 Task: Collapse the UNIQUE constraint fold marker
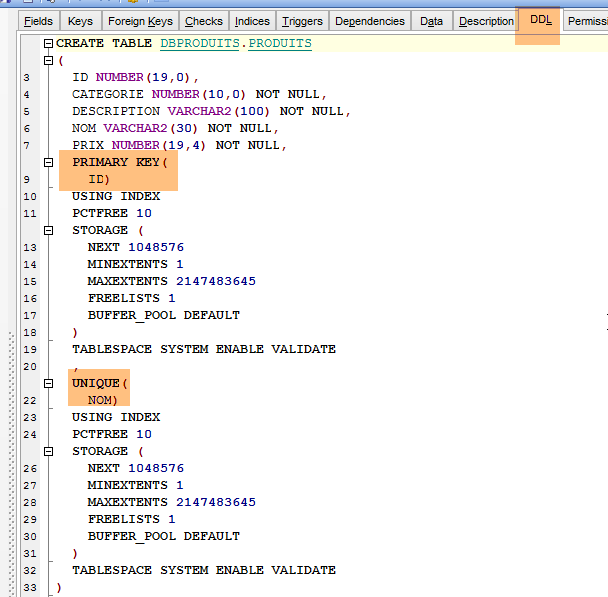click(48, 383)
